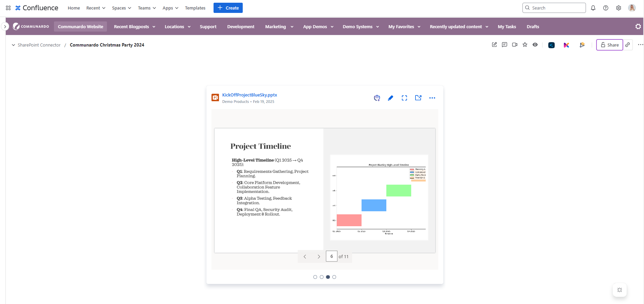Screen dimensions: 644x304
Task: Click the Create button
Action: click(228, 8)
